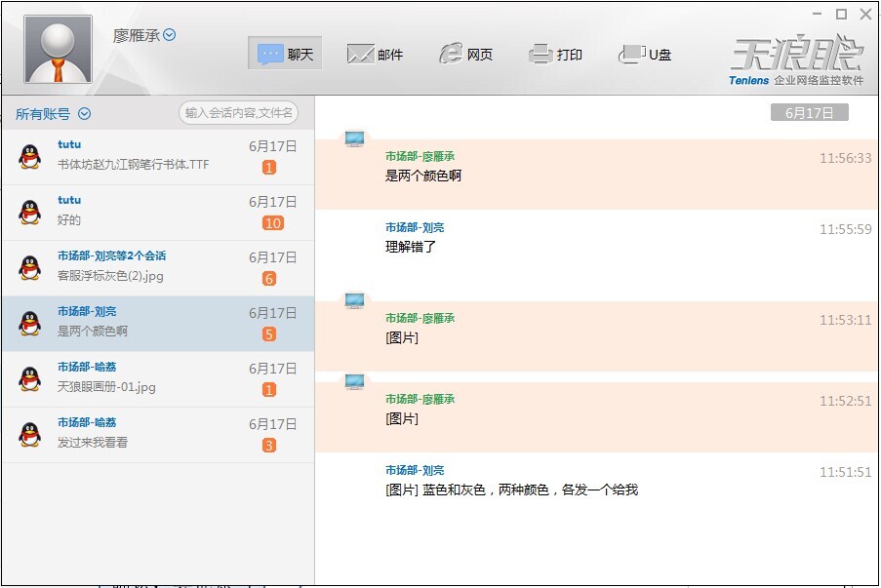Open the [图片] message sent at 11:52:51
Screen dimensions: 881x588
point(402,419)
